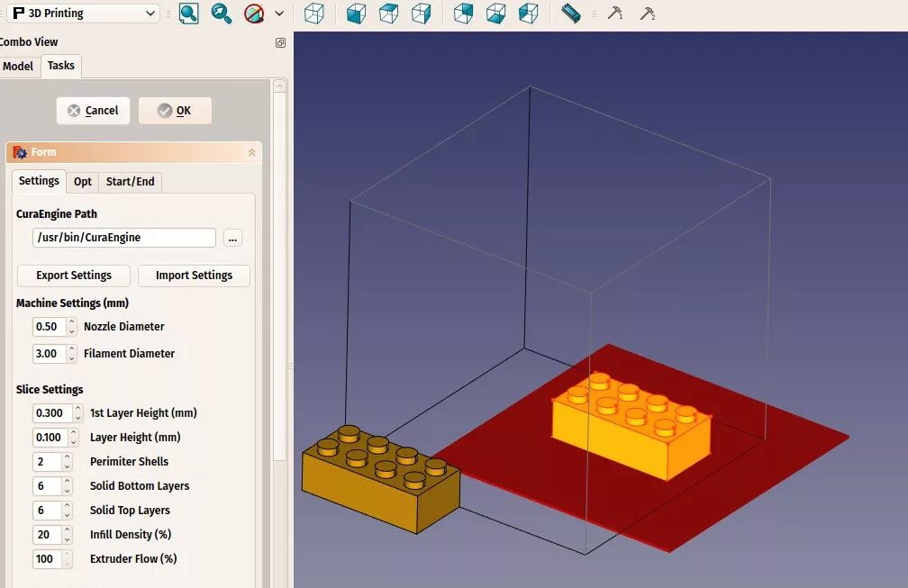Collapse the Form section chevron
The height and width of the screenshot is (588, 908).
pos(251,152)
